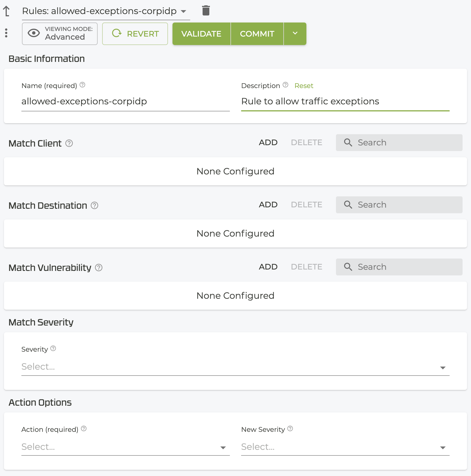
Task: Click the trash delete rule icon
Action: (206, 11)
